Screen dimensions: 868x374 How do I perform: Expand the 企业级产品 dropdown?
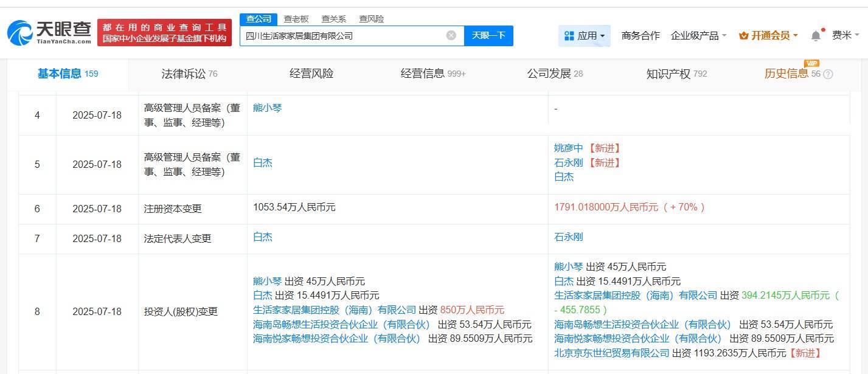[698, 36]
